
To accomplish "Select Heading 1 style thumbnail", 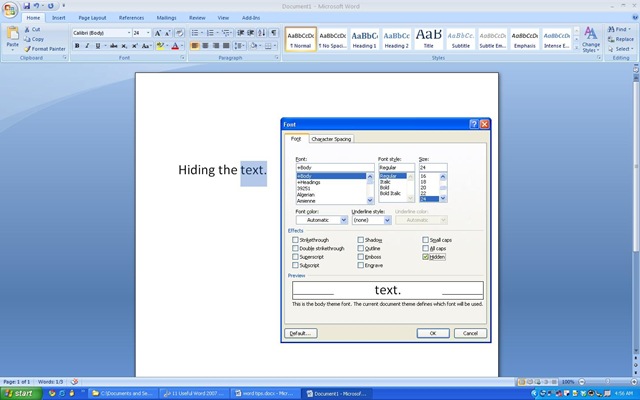I will tap(364, 39).
